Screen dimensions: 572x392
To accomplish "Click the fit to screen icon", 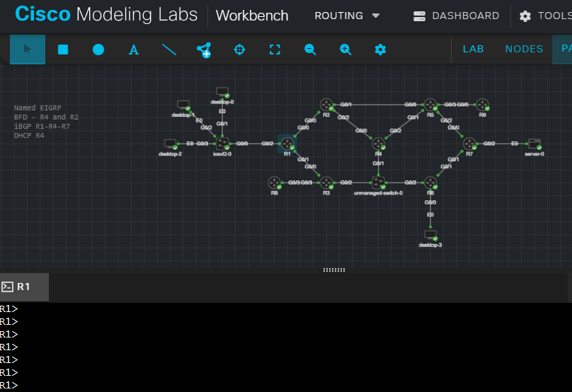I will [275, 50].
